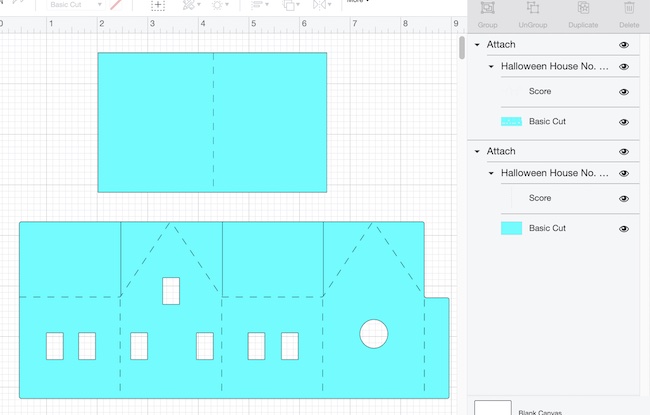Image resolution: width=650 pixels, height=415 pixels.
Task: Select the second Attach label in the layers panel
Action: click(501, 151)
